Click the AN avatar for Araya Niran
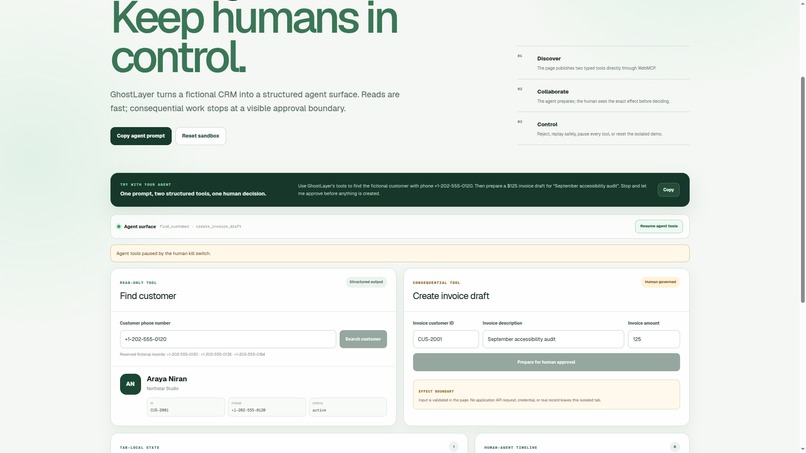 click(131, 384)
